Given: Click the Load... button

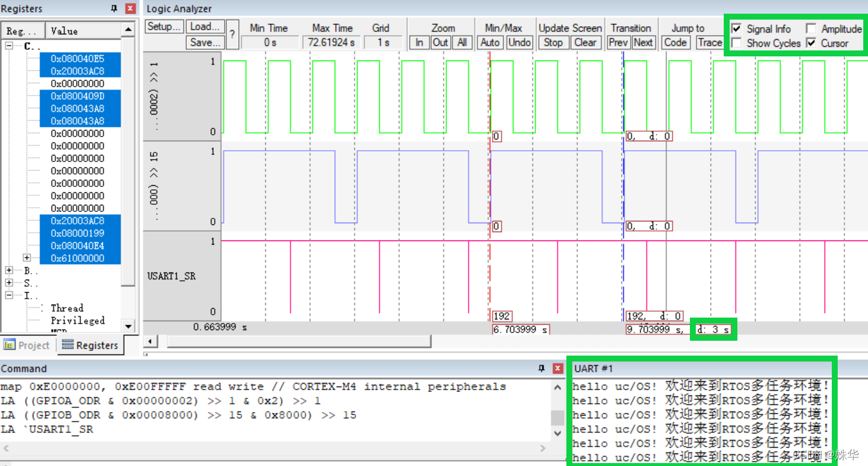Looking at the screenshot, I should (x=205, y=27).
